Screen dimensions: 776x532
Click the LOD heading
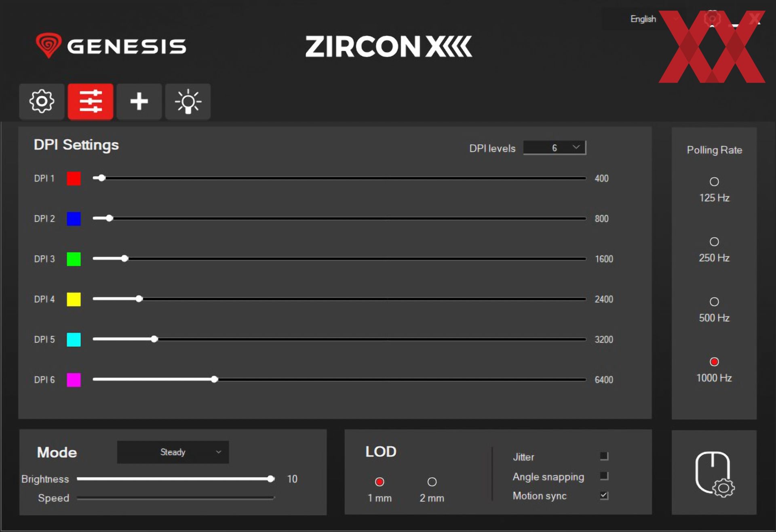pos(381,452)
